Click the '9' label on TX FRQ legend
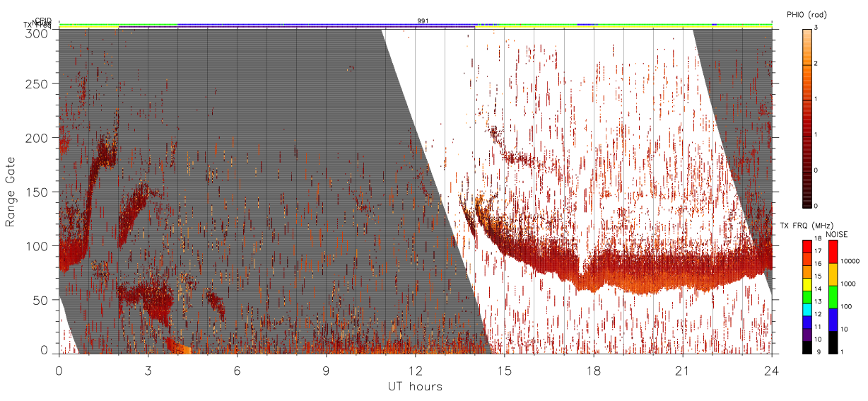Viewport: 868px width, 401px height. tap(819, 352)
